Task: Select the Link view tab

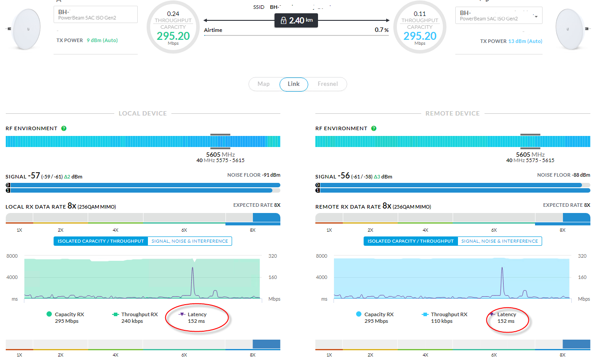Action: click(x=294, y=84)
